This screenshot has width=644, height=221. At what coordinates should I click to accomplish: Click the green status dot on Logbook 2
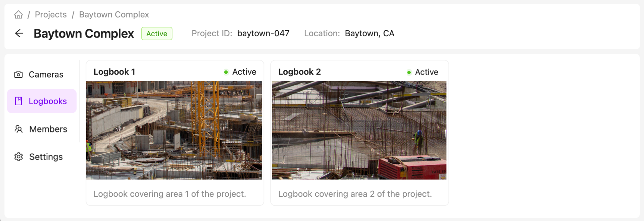pyautogui.click(x=409, y=72)
